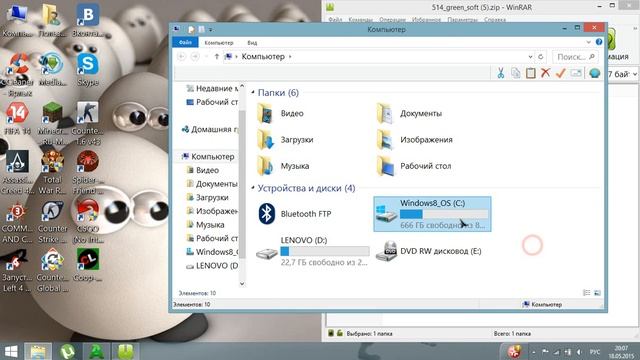Open the Компьютер ribbon tab
640x360 pixels.
coord(219,42)
